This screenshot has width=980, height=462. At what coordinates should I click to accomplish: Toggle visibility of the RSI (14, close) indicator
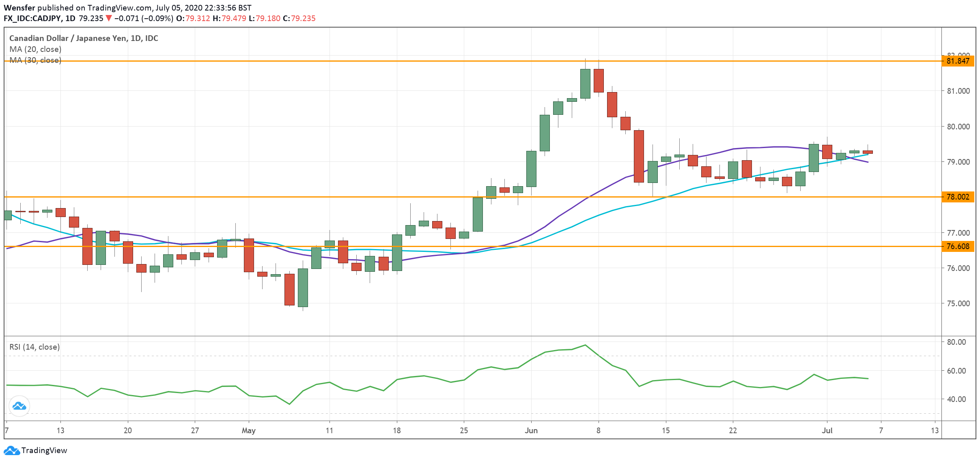pyautogui.click(x=34, y=347)
